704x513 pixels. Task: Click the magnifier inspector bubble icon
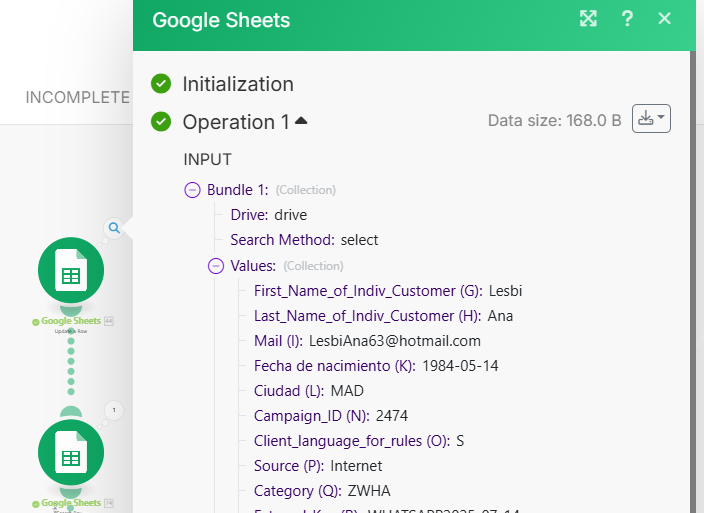point(114,228)
